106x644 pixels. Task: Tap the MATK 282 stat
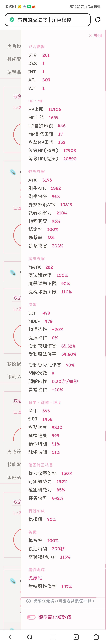41,267
